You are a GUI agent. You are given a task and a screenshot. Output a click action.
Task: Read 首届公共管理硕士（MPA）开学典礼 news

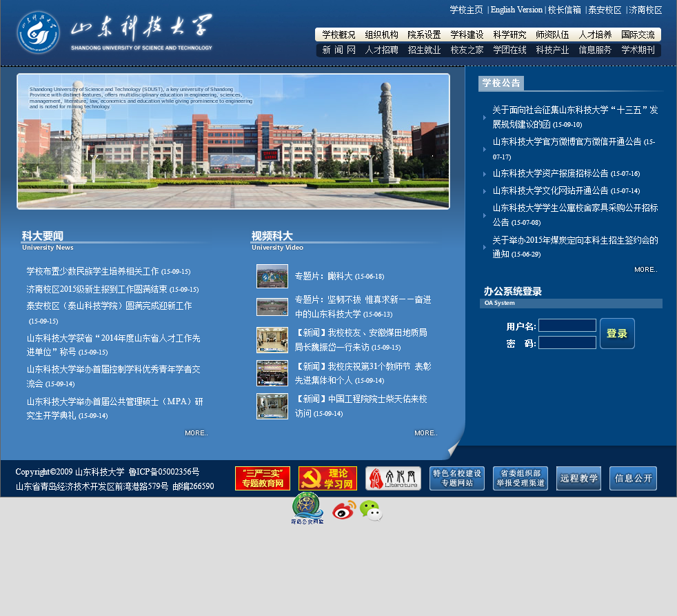pyautogui.click(x=114, y=408)
